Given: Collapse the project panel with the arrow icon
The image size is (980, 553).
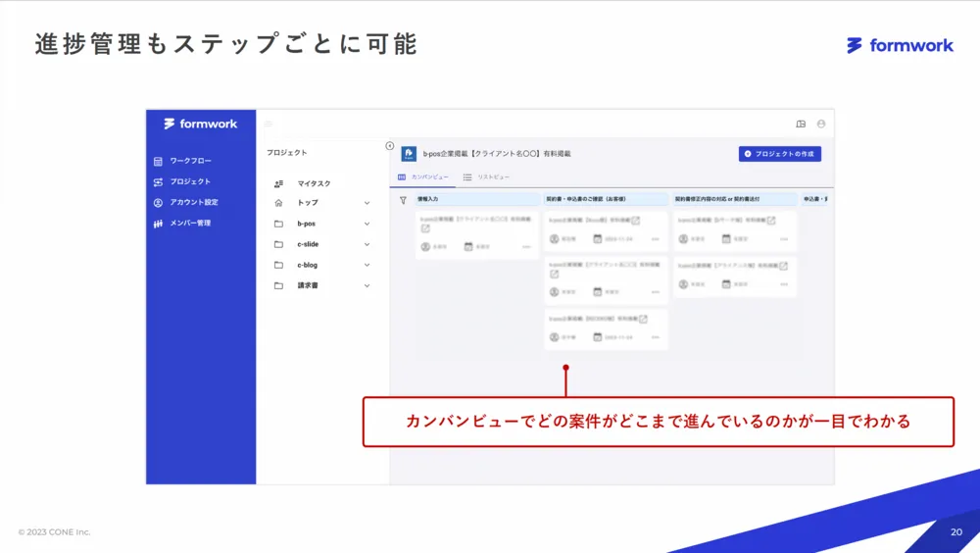Looking at the screenshot, I should coord(389,146).
